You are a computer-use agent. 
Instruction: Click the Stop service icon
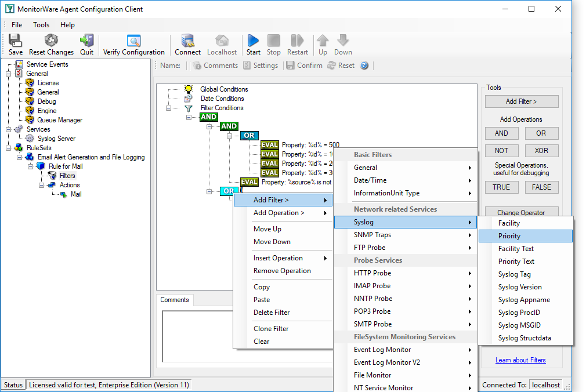coord(274,41)
